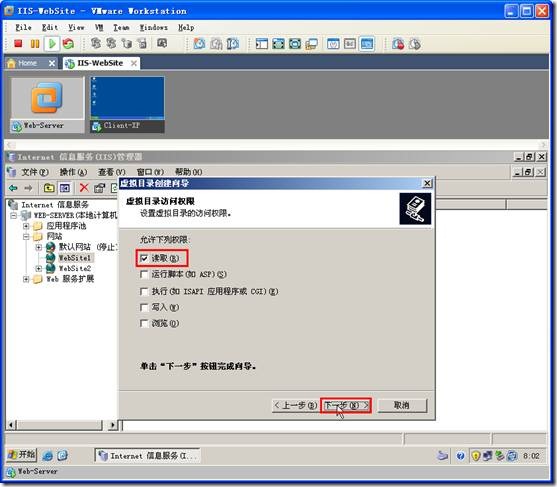Reset the virtual machine using the reset icon
This screenshot has height=487, width=557.
(x=68, y=44)
